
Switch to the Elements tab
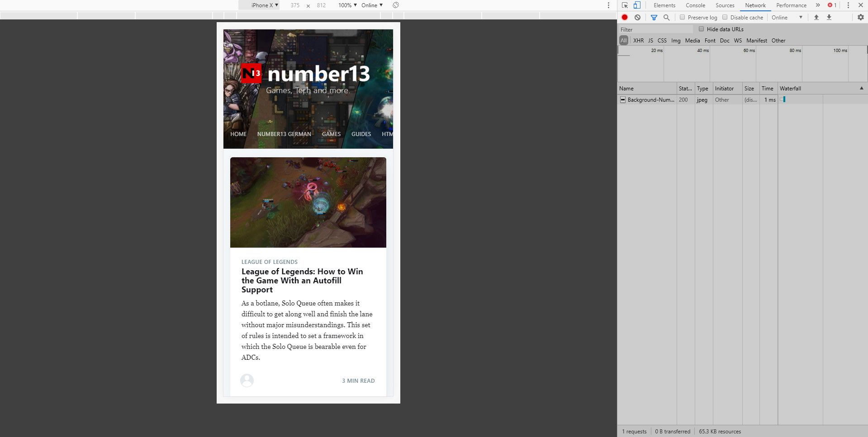tap(664, 5)
